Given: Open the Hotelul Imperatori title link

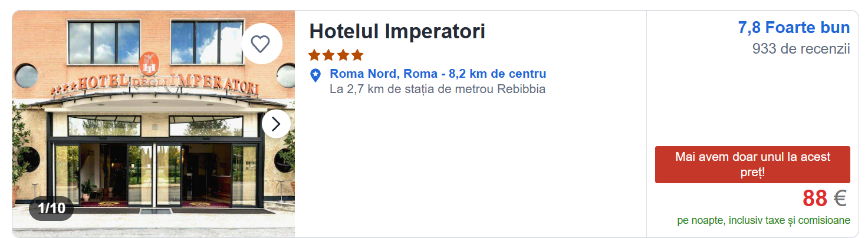Looking at the screenshot, I should (397, 31).
